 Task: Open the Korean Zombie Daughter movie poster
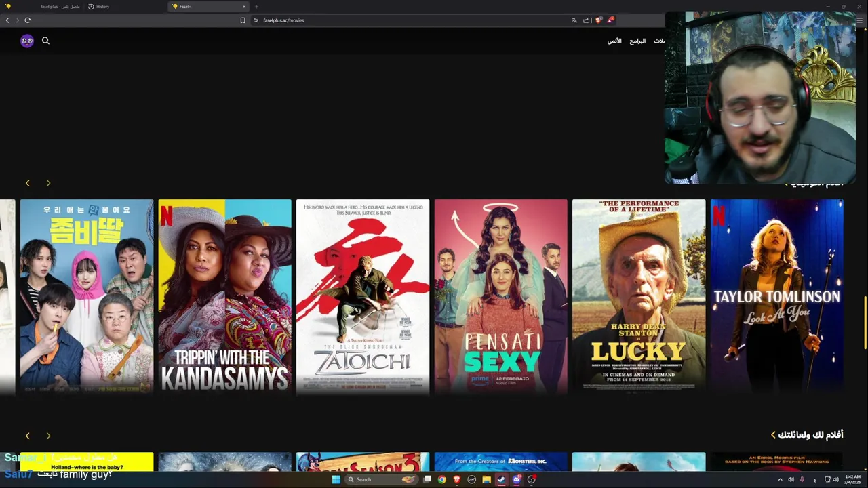pos(87,296)
